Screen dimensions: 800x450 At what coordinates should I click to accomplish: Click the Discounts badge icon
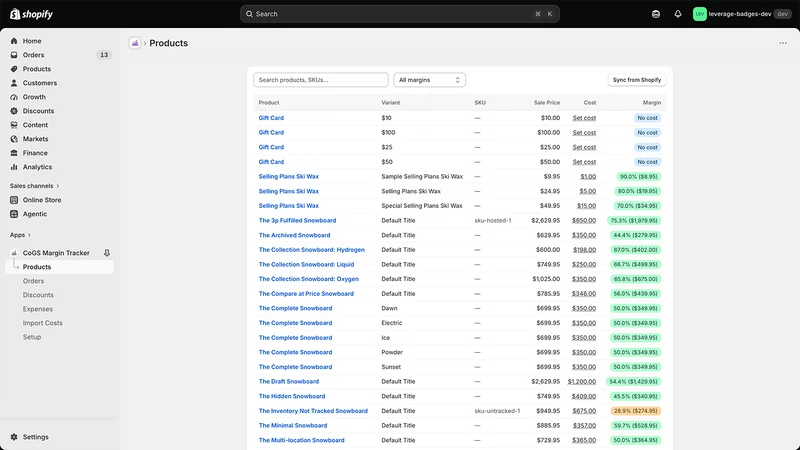[14, 111]
